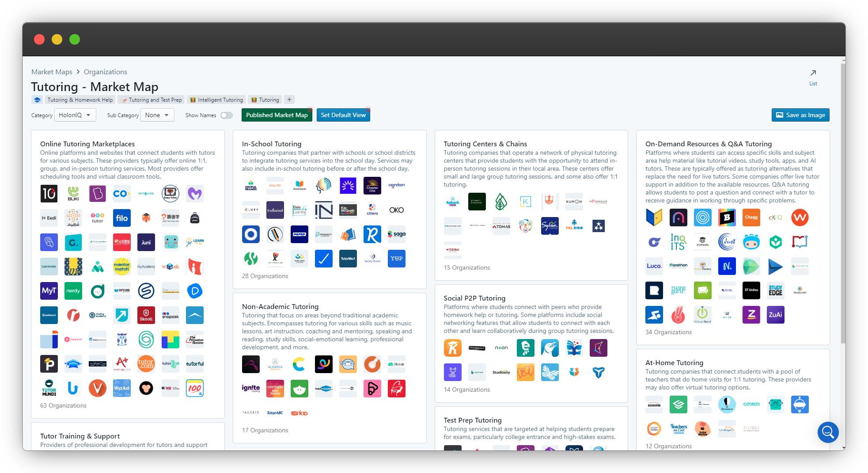The height and width of the screenshot is (473, 868).
Task: Select the Varsity Tutors logo
Action: tap(372, 259)
